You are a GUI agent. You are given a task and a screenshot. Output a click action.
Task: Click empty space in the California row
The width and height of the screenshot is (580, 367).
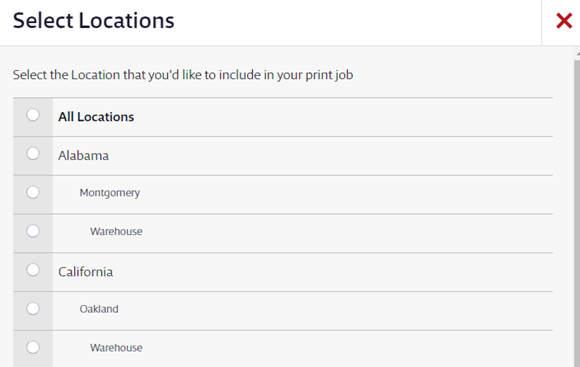pos(333,272)
